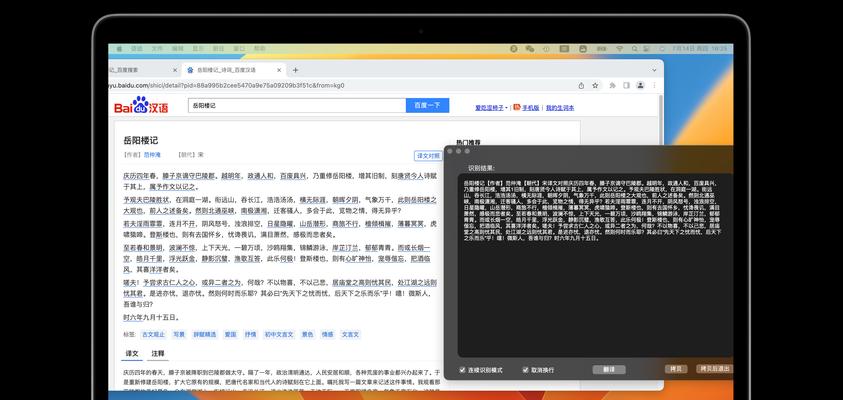
Task: Open Spotlight search in menu bar
Action: click(635, 48)
